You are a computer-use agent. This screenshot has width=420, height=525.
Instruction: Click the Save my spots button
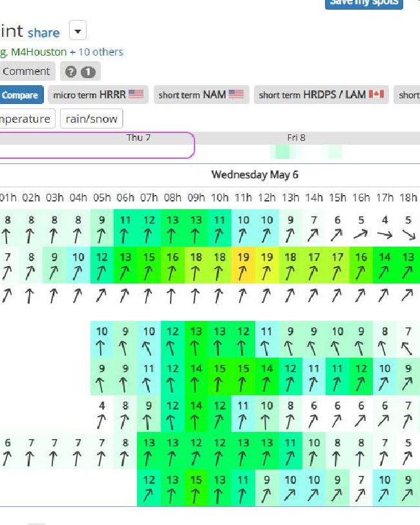pyautogui.click(x=364, y=3)
